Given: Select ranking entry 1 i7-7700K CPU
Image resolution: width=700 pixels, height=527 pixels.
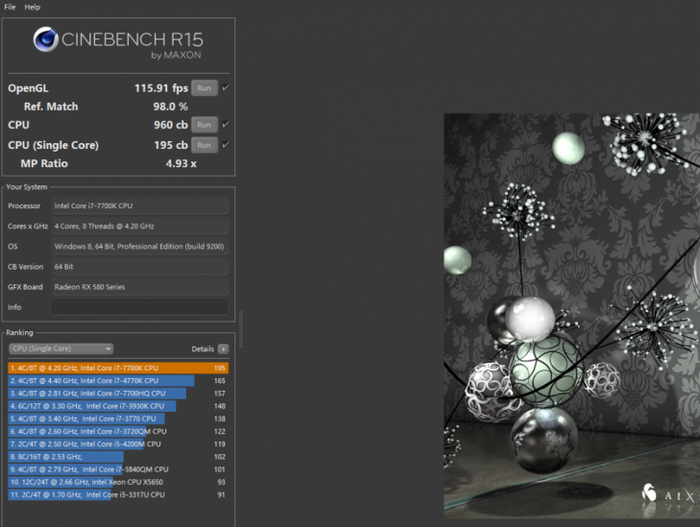Looking at the screenshot, I should tap(118, 368).
